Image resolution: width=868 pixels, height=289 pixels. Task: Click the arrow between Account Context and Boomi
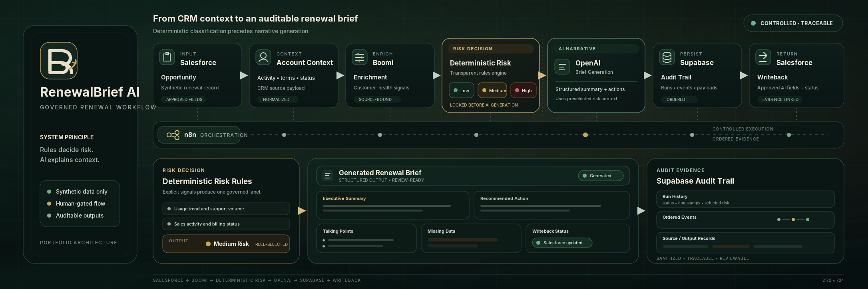point(340,75)
